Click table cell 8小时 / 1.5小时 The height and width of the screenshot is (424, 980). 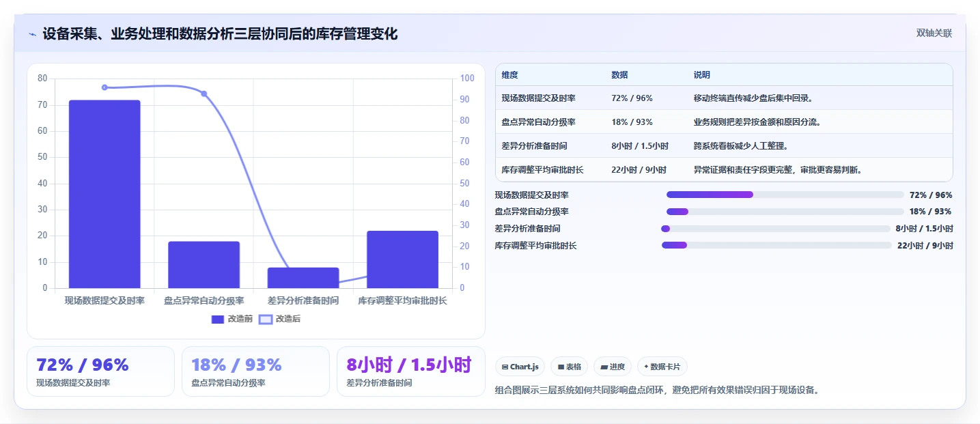(x=640, y=146)
